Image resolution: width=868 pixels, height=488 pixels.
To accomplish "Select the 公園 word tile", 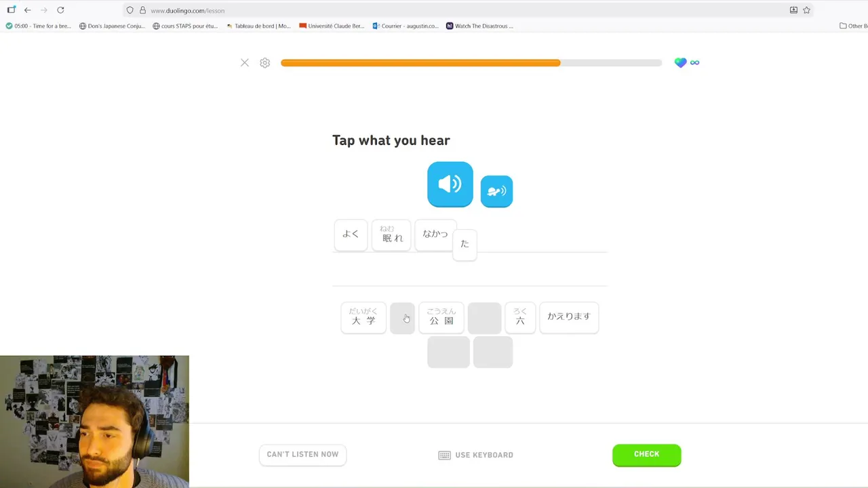I will 441,318.
